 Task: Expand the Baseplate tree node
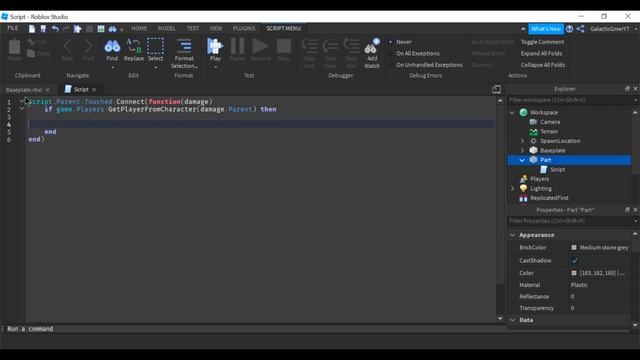(x=522, y=151)
